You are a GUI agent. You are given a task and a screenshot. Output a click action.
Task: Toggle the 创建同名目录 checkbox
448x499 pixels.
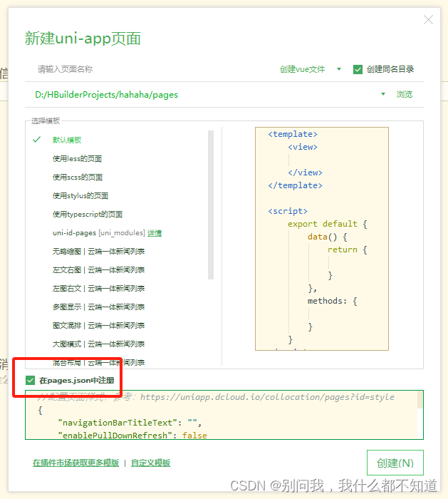point(358,69)
